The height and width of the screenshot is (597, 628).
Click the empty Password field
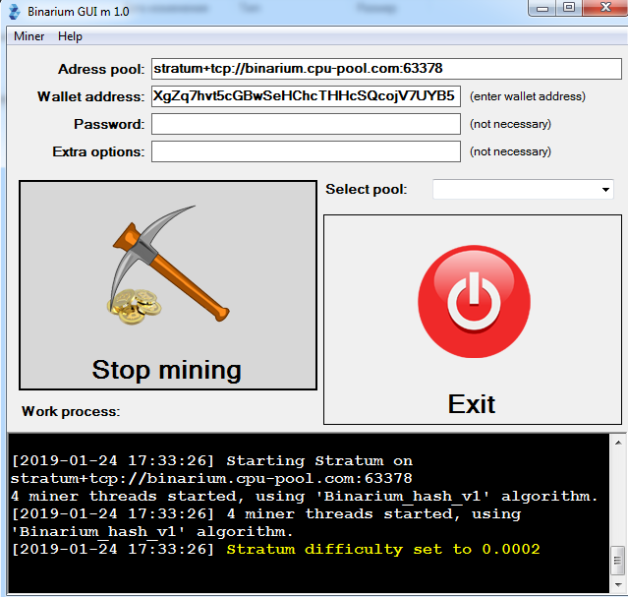(306, 124)
